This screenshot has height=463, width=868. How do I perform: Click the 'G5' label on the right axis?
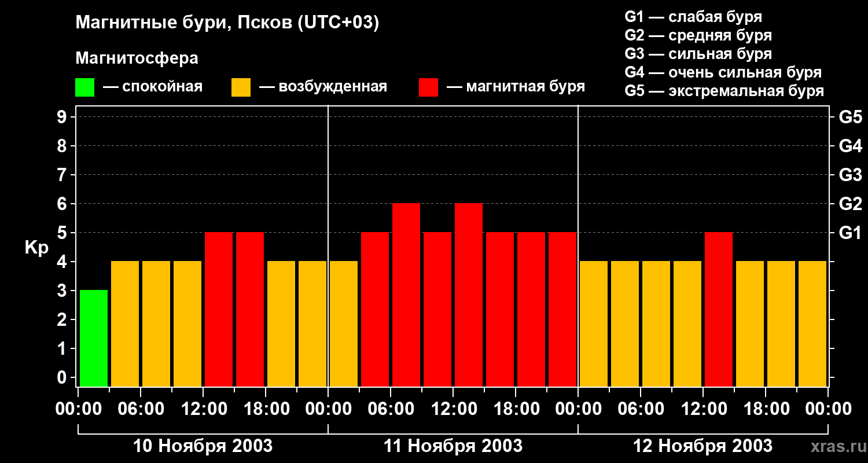(x=850, y=117)
